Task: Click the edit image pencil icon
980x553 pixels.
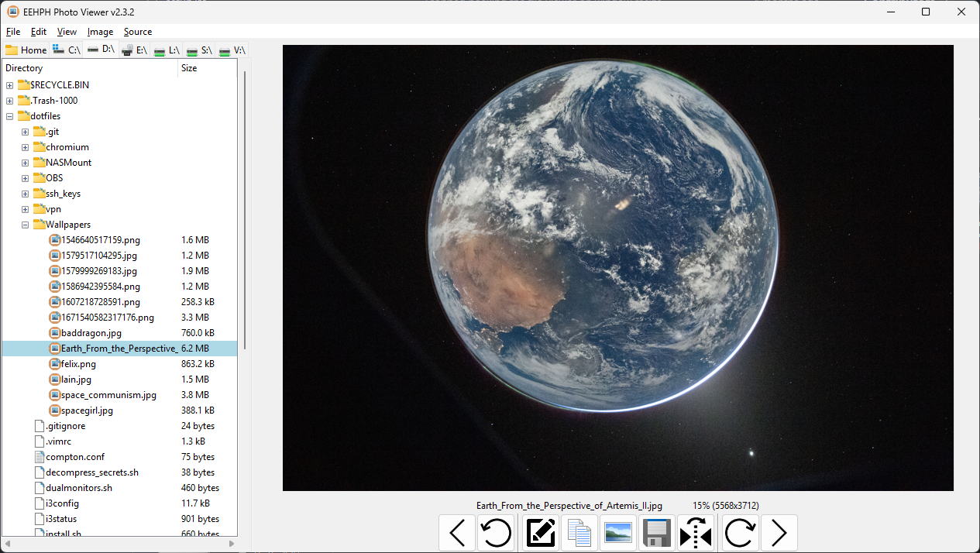Action: (542, 533)
